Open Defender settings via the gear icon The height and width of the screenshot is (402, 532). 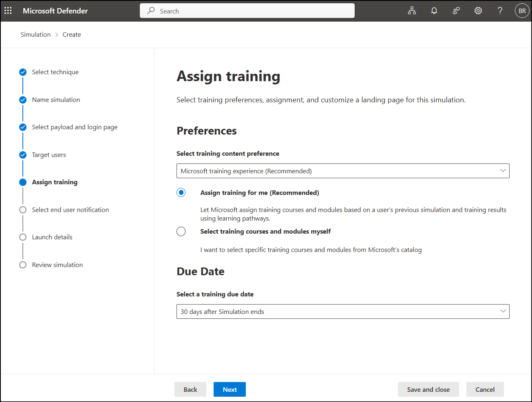[x=478, y=11]
